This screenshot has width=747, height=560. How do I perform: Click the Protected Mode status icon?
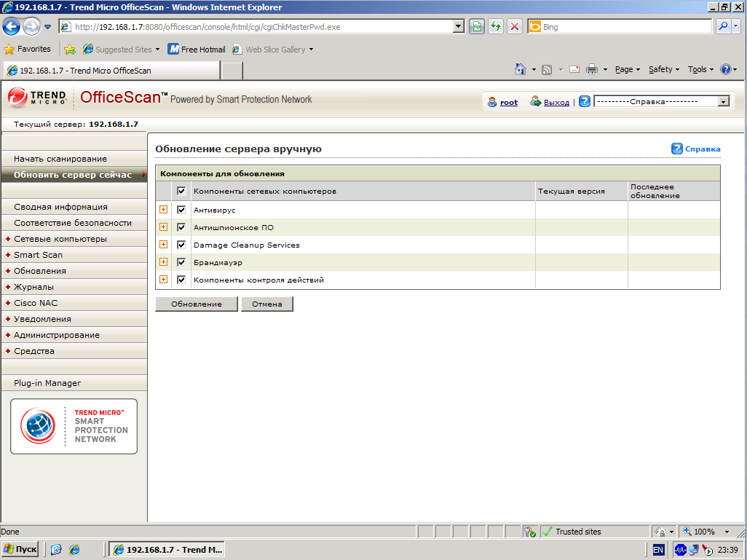(x=660, y=532)
